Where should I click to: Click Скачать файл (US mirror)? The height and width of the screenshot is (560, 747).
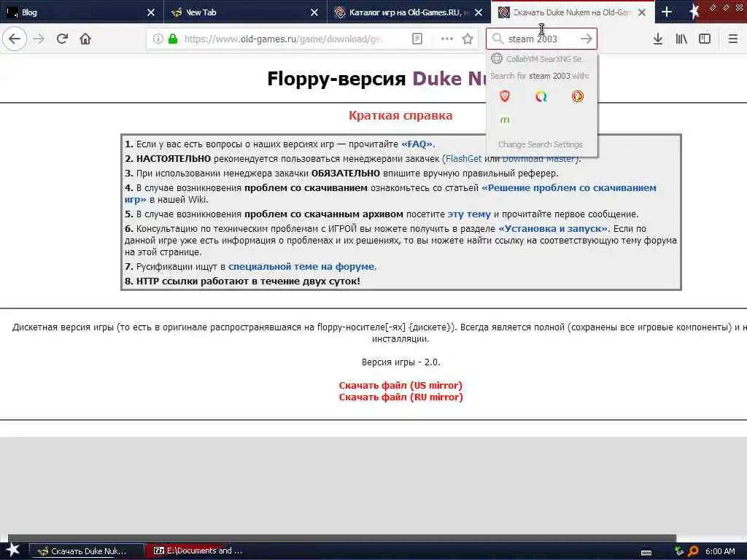coord(400,385)
